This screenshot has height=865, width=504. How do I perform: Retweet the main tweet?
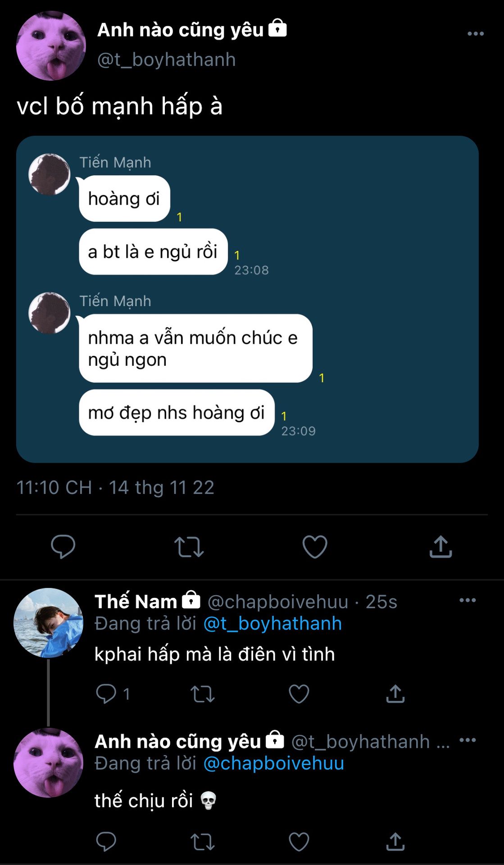[189, 546]
